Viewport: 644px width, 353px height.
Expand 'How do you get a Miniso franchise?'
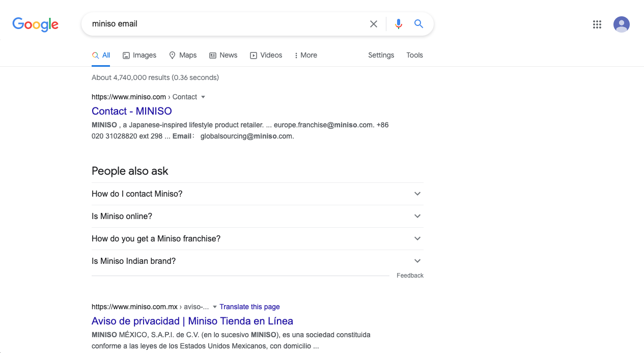tap(257, 238)
